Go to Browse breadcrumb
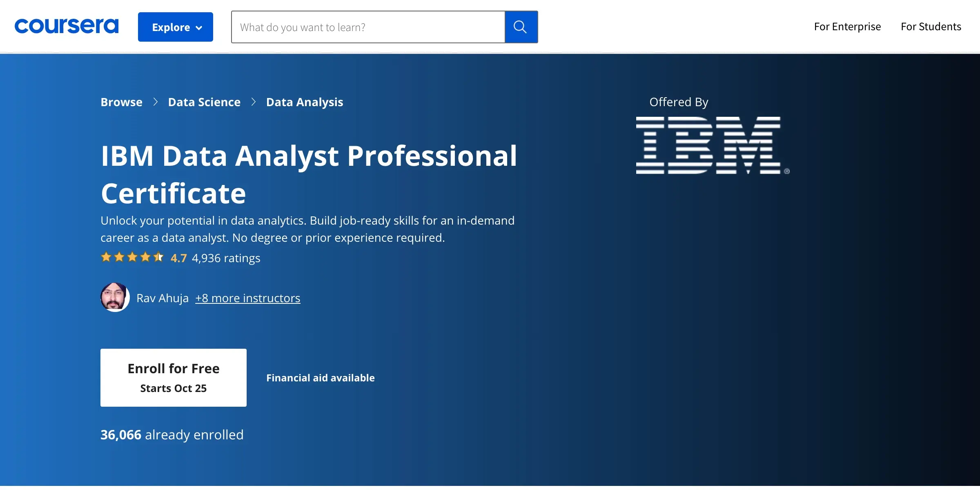980x490 pixels. (x=122, y=102)
